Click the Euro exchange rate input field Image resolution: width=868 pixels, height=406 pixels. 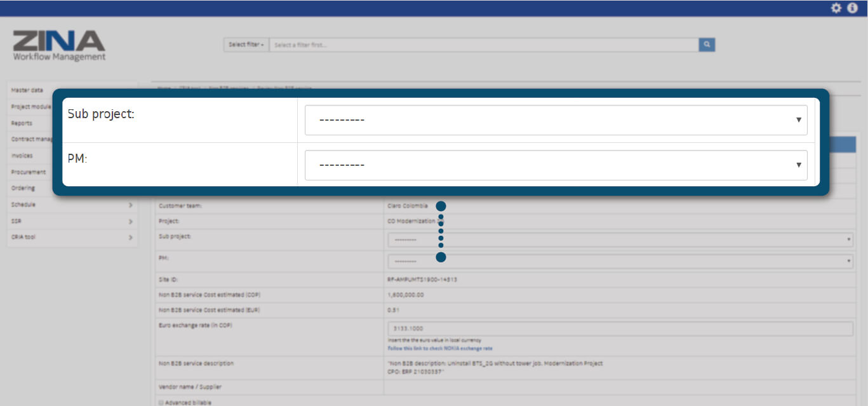pyautogui.click(x=620, y=328)
